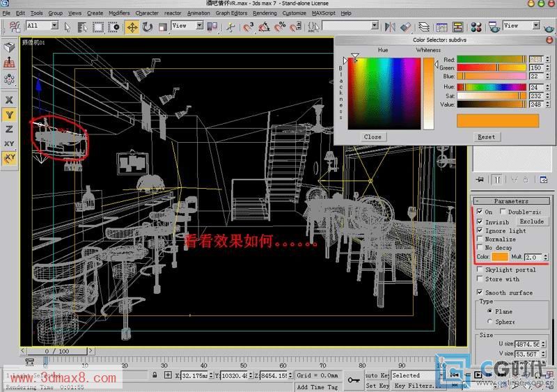Click the Select and Manipulate icon
Viewport: 557px width, 392px height.
pyautogui.click(x=230, y=27)
